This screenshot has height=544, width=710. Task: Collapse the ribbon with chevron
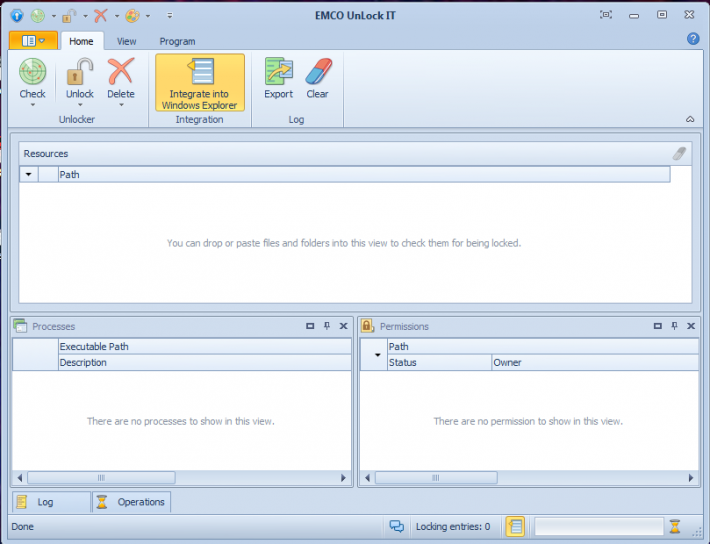coord(690,120)
